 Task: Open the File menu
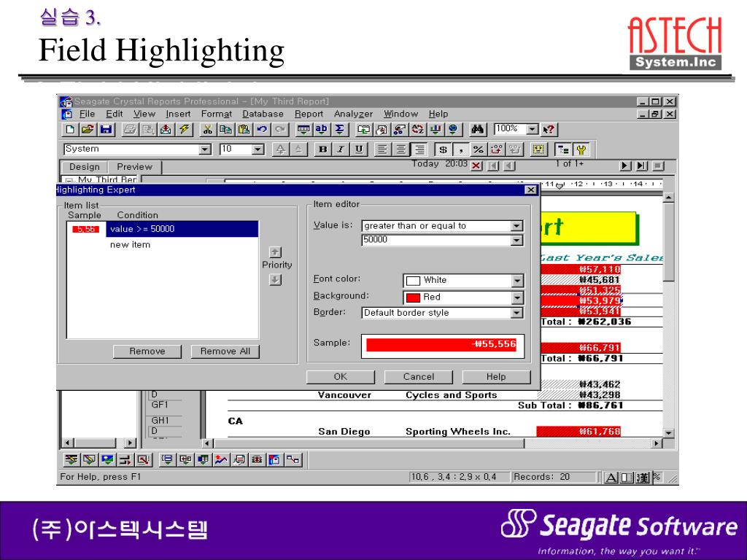(87, 114)
